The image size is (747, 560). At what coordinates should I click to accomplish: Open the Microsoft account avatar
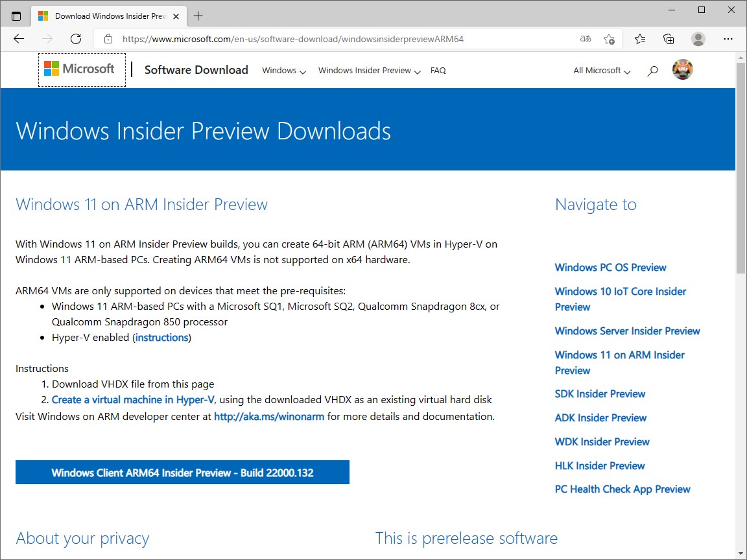tap(682, 69)
